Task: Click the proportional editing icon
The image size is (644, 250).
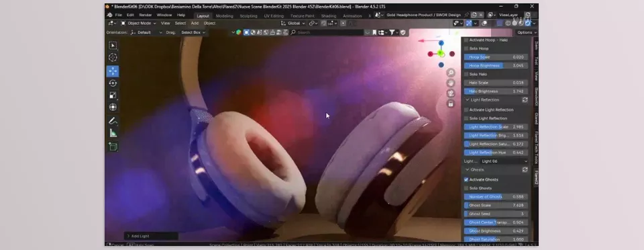Action: pyautogui.click(x=343, y=24)
